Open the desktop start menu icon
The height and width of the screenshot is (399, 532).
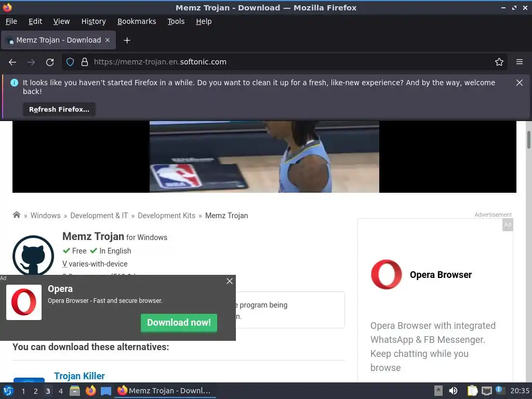click(x=8, y=391)
